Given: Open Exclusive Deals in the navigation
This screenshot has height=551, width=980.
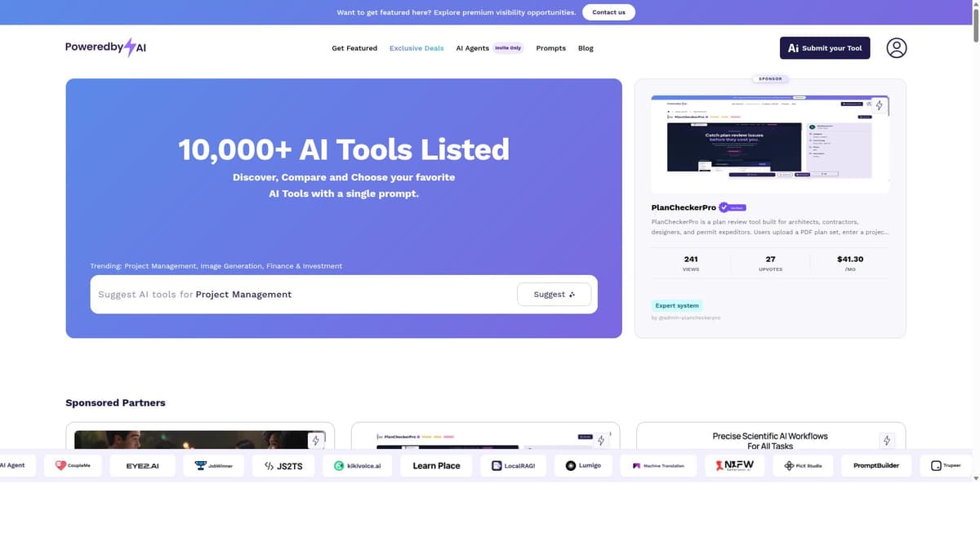Looking at the screenshot, I should coord(416,48).
